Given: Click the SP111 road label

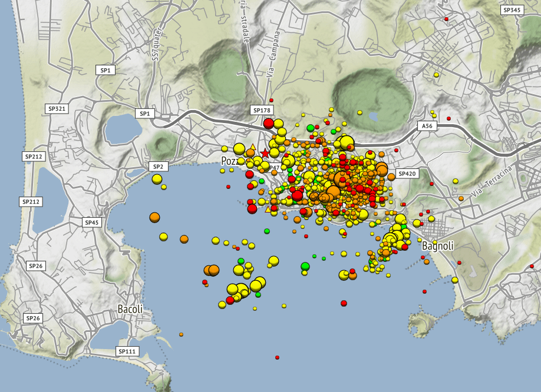Looking at the screenshot, I should tap(127, 351).
